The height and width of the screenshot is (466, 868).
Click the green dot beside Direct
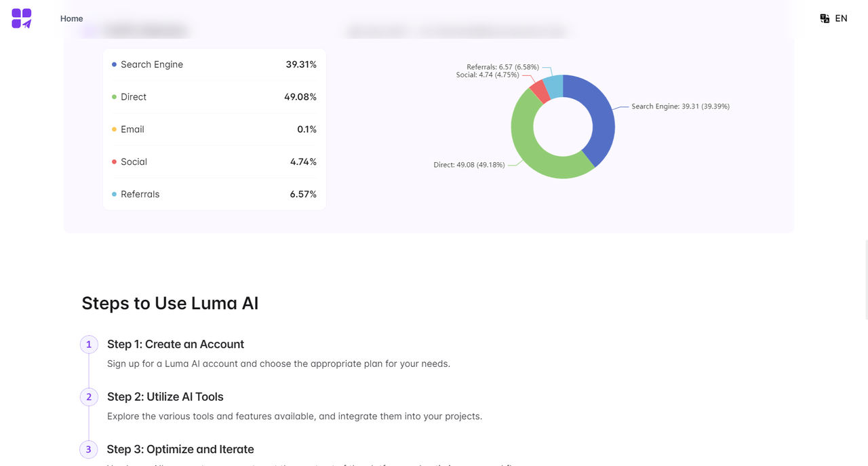pos(114,97)
